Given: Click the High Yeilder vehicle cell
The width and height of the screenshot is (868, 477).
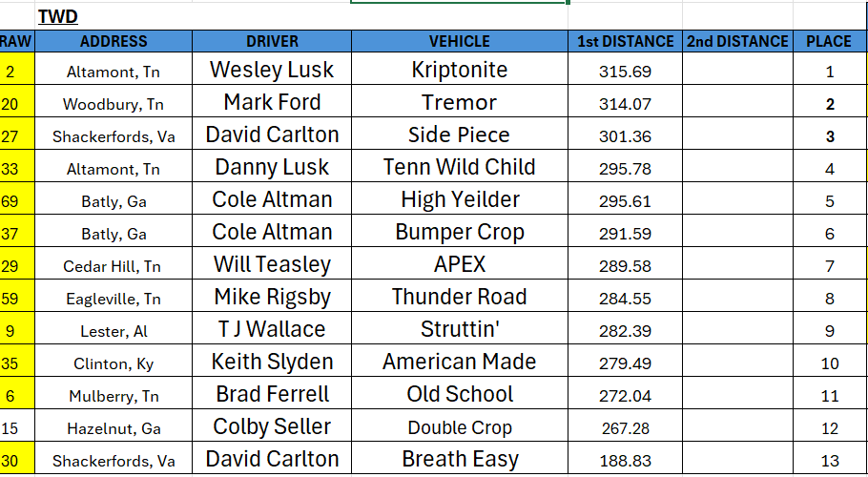Looking at the screenshot, I should click(x=460, y=198).
